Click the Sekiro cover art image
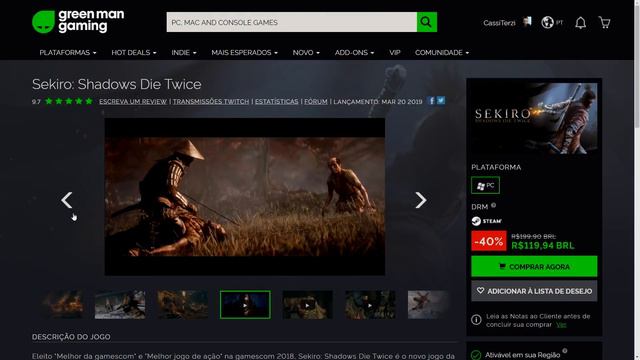This screenshot has width=640, height=360. [x=534, y=118]
